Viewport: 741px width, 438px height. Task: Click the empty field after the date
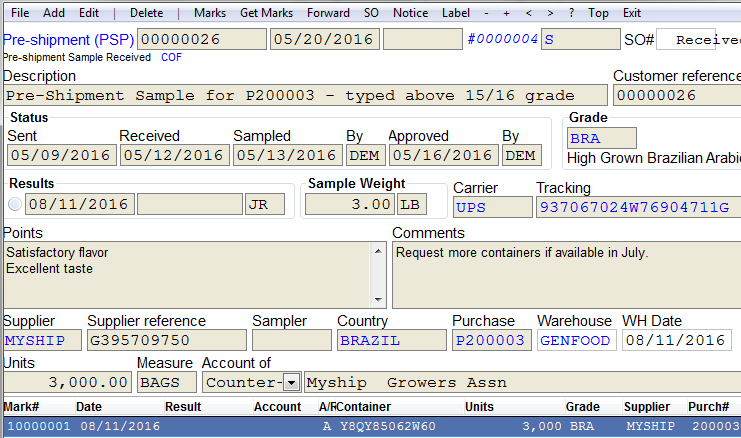tap(423, 39)
